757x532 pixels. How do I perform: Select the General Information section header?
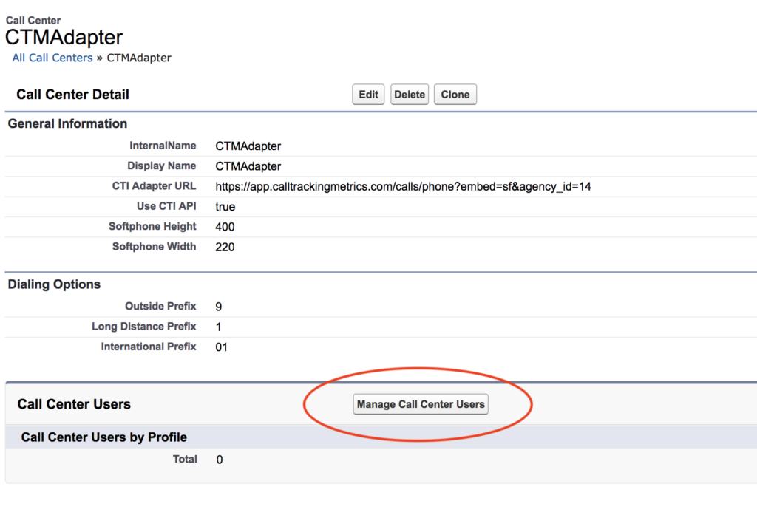67,123
